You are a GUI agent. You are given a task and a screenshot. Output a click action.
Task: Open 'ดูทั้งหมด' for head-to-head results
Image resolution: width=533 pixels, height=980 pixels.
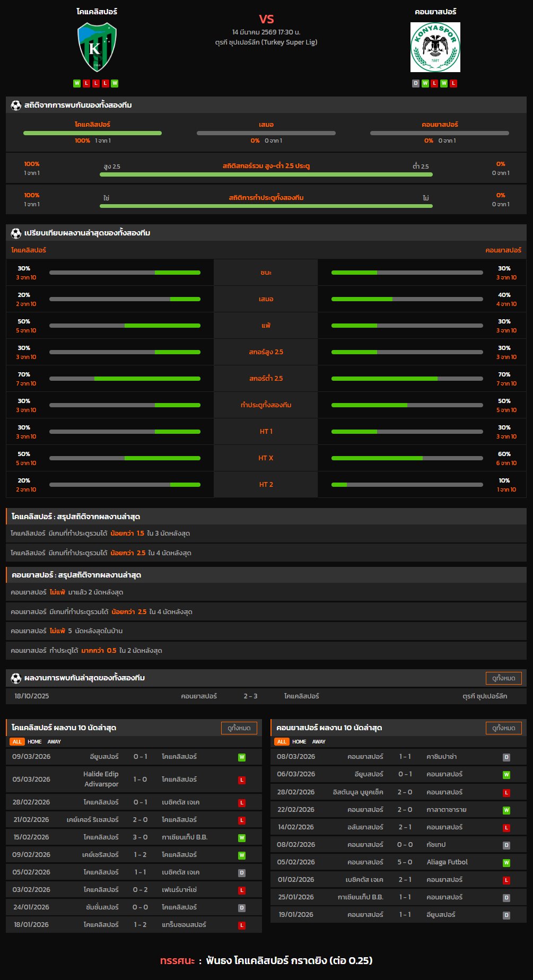pos(503,678)
